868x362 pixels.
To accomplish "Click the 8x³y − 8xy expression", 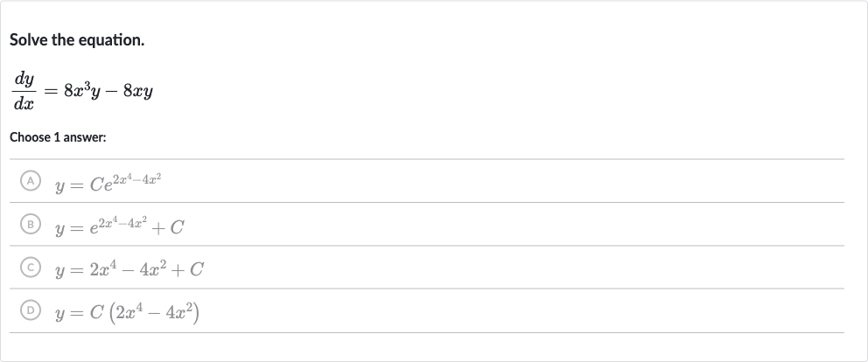I will [108, 90].
